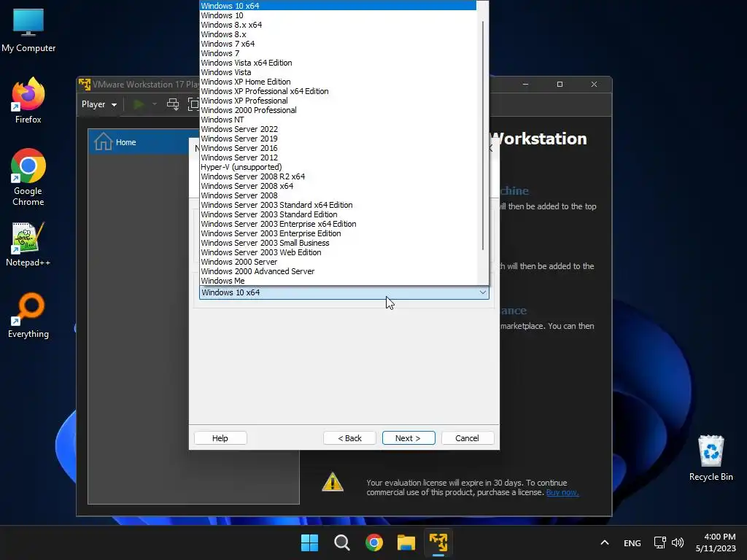The width and height of the screenshot is (747, 560).
Task: Select Windows Server 2016
Action: coord(338,148)
